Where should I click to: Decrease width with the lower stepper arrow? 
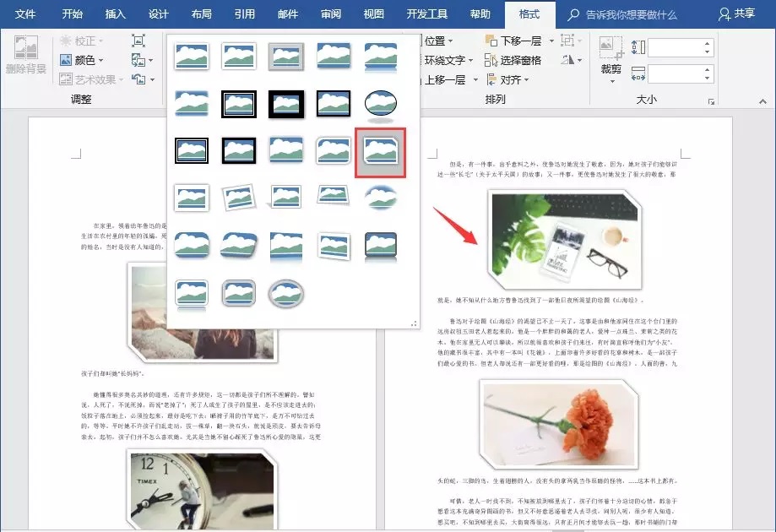click(708, 79)
